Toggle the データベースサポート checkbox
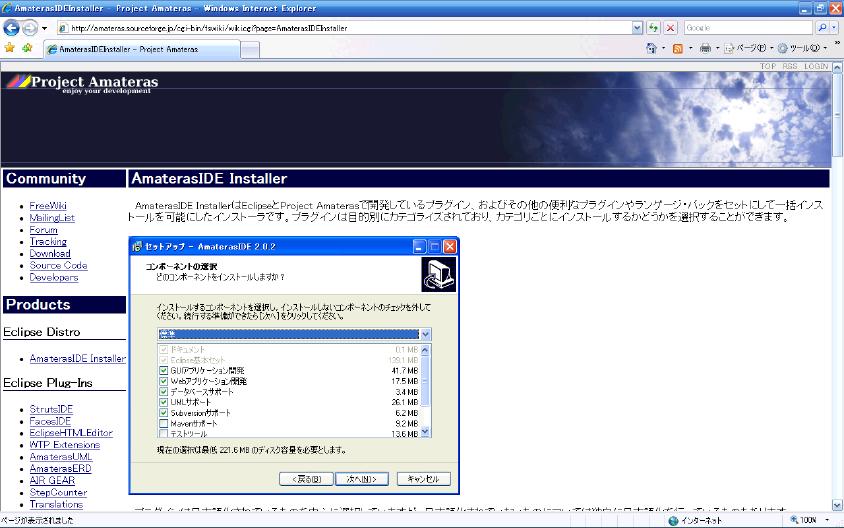The width and height of the screenshot is (844, 528). 164,392
